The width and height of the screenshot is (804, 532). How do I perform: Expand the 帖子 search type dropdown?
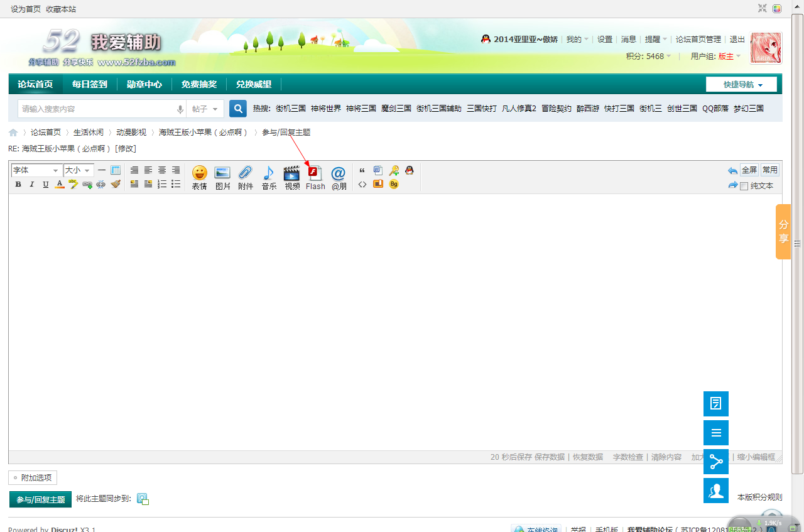tap(205, 109)
